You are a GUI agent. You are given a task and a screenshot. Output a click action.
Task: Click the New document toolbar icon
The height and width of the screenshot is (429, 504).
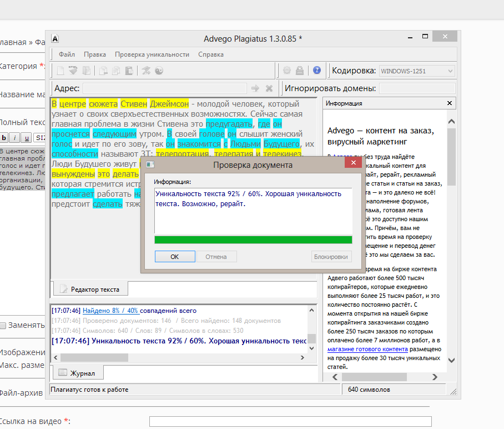61,71
